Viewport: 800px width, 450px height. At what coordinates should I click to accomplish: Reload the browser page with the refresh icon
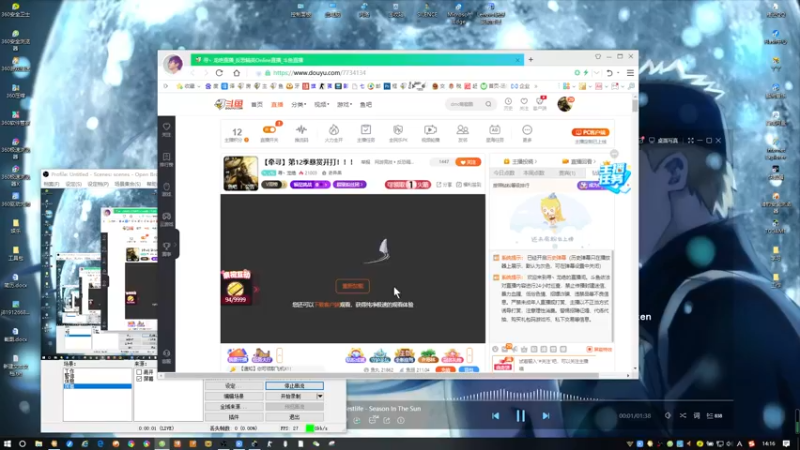[219, 73]
